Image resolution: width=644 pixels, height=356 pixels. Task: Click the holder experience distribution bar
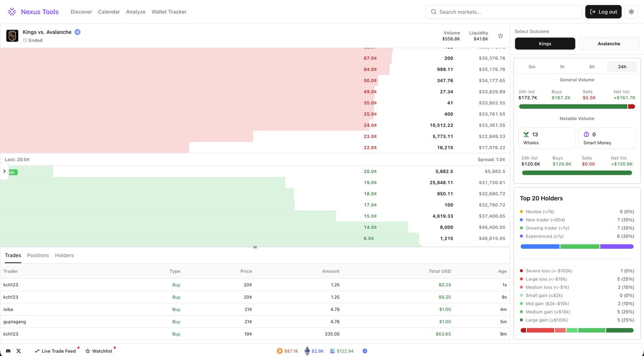tap(577, 247)
